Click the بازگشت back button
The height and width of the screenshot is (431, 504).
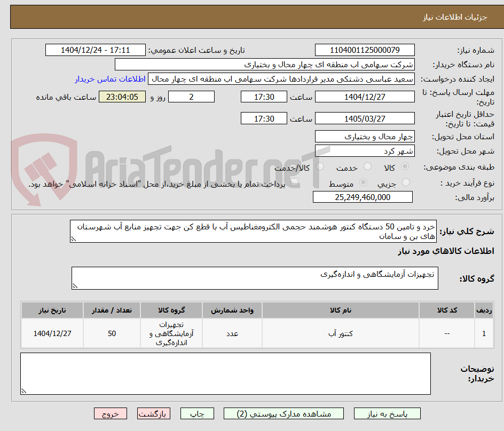click(154, 413)
